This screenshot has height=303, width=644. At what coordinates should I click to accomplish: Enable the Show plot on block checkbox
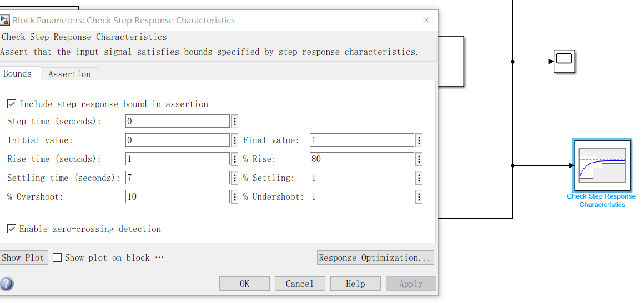click(x=58, y=258)
